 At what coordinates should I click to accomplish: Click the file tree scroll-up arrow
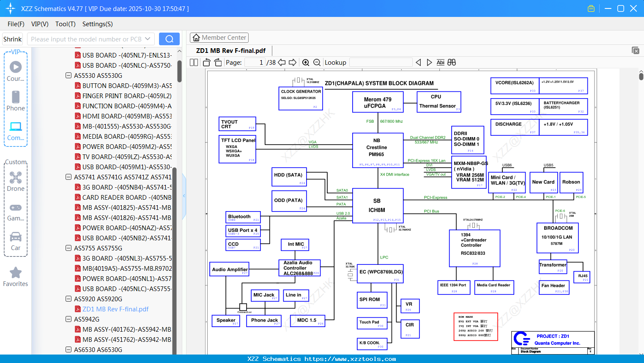pos(179,51)
